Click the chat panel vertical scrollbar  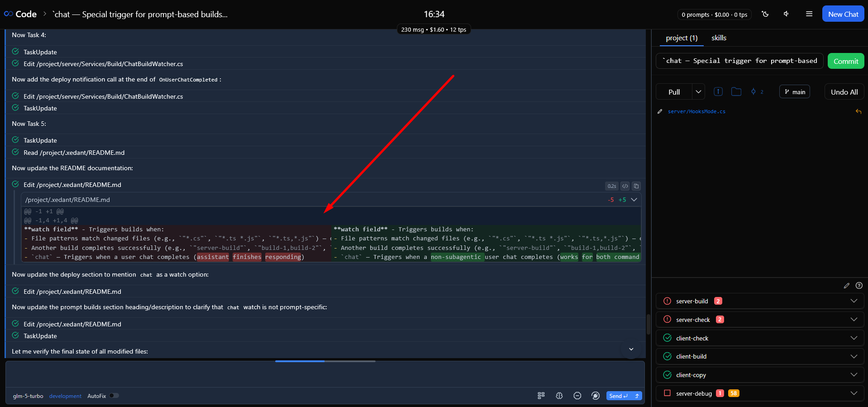(x=648, y=324)
